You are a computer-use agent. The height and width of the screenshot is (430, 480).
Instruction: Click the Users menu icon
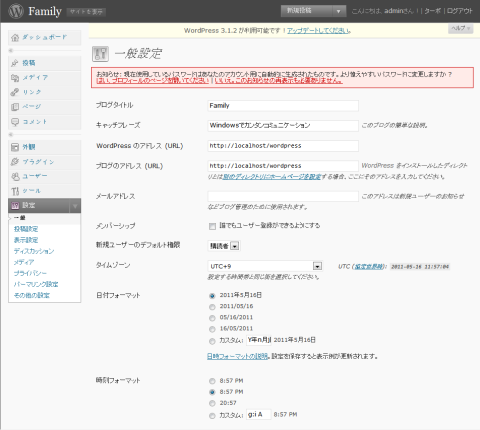[15, 176]
